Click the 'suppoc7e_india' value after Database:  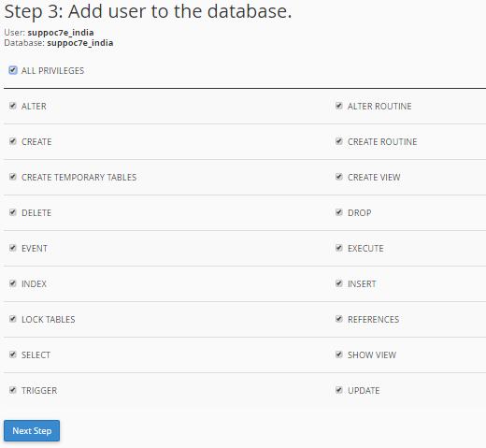click(80, 43)
